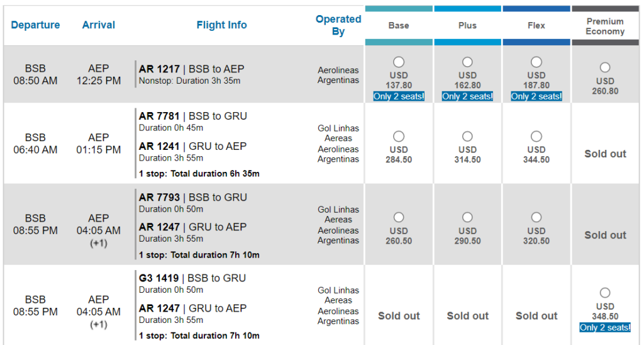Select Premium Economy fare USD 260.80

[605, 67]
